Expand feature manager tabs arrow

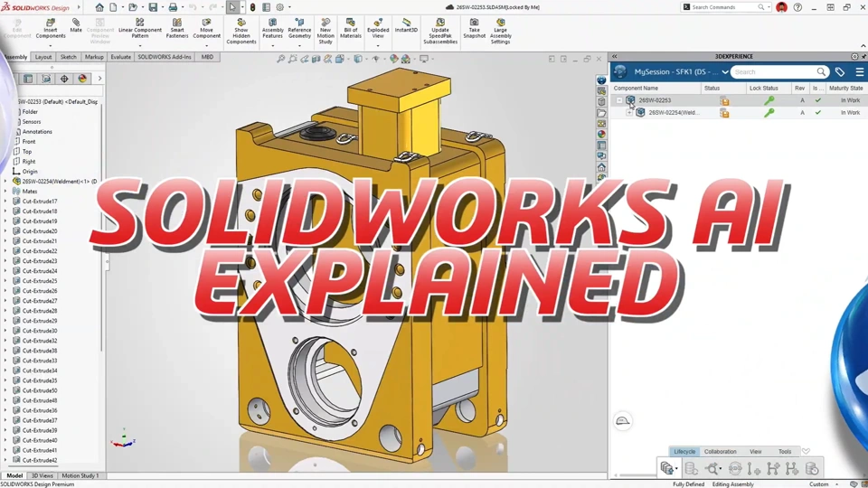tap(99, 79)
